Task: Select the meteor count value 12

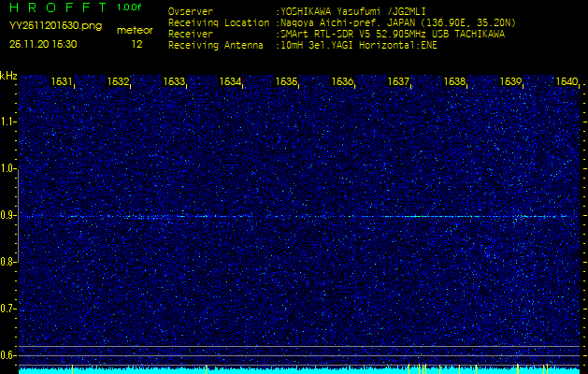Action: tap(137, 43)
